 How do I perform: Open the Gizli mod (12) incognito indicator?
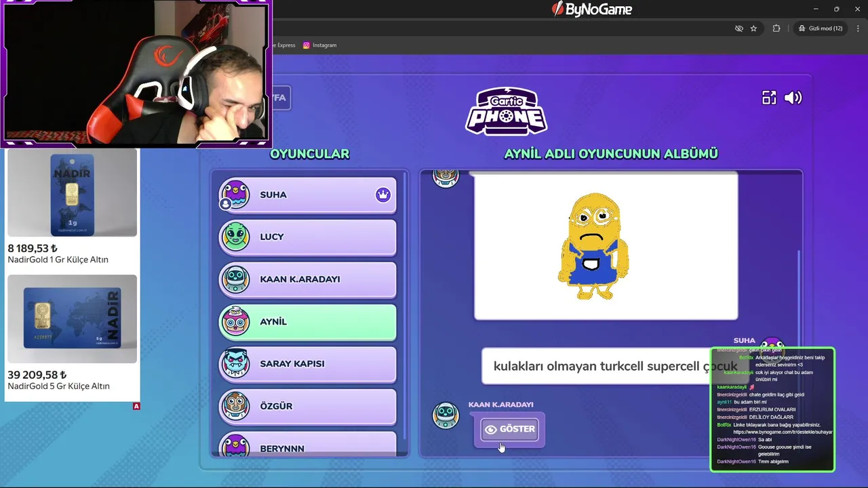821,28
